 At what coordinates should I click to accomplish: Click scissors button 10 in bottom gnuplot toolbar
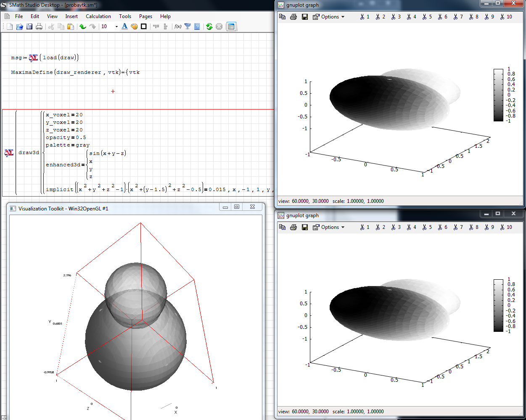point(506,227)
